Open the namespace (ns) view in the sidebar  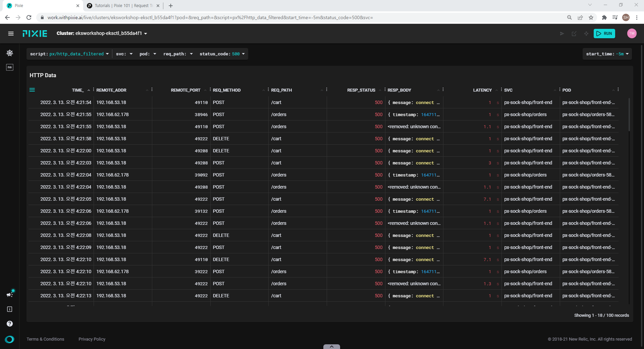click(x=10, y=67)
